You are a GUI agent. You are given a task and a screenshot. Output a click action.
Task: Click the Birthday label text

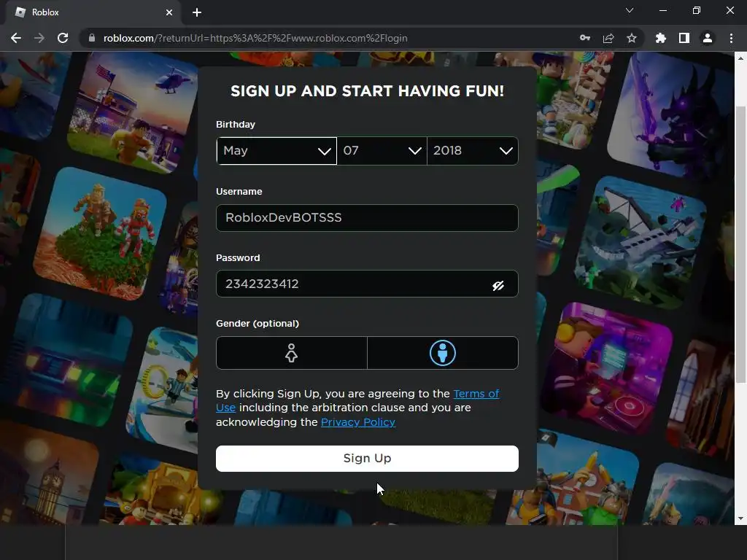236,124
